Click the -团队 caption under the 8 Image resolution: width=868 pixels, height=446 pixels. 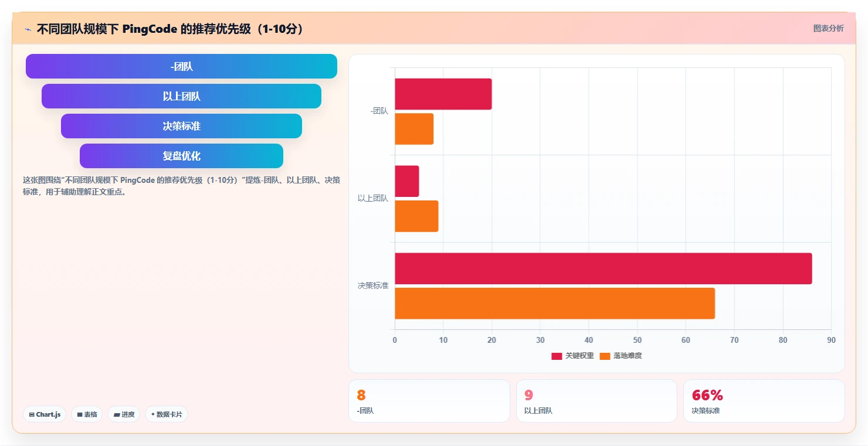[x=365, y=411]
